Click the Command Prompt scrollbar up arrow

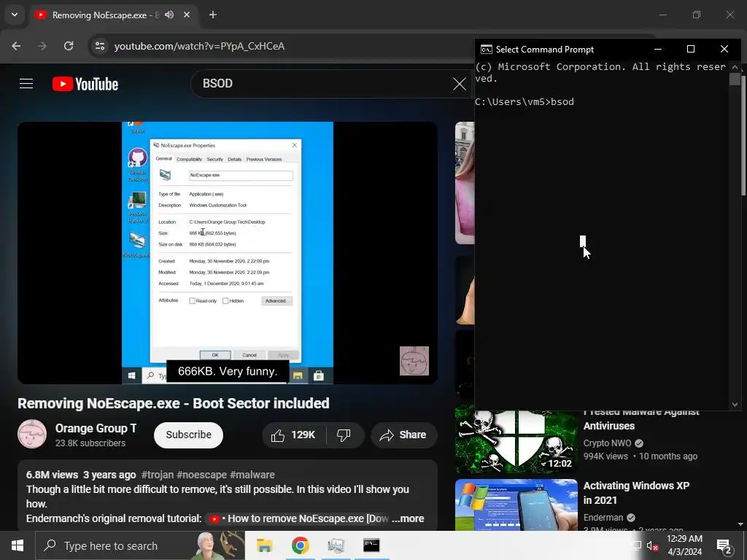[x=735, y=67]
